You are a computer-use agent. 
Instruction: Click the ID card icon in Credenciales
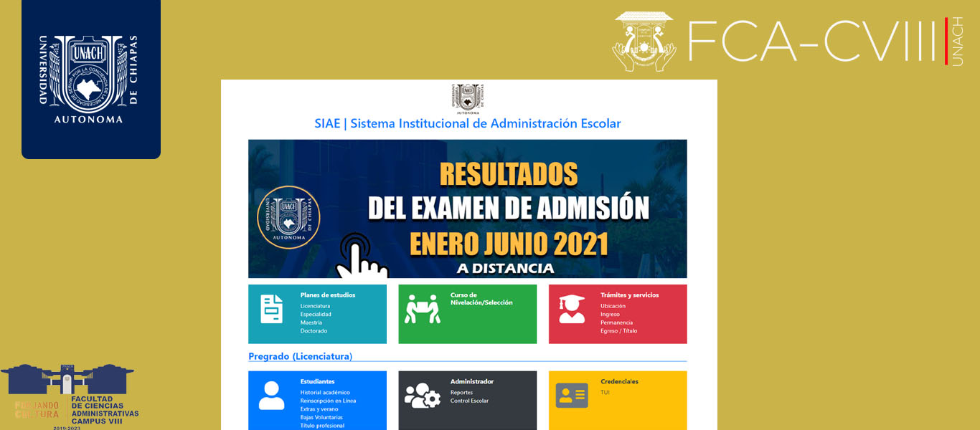click(572, 396)
